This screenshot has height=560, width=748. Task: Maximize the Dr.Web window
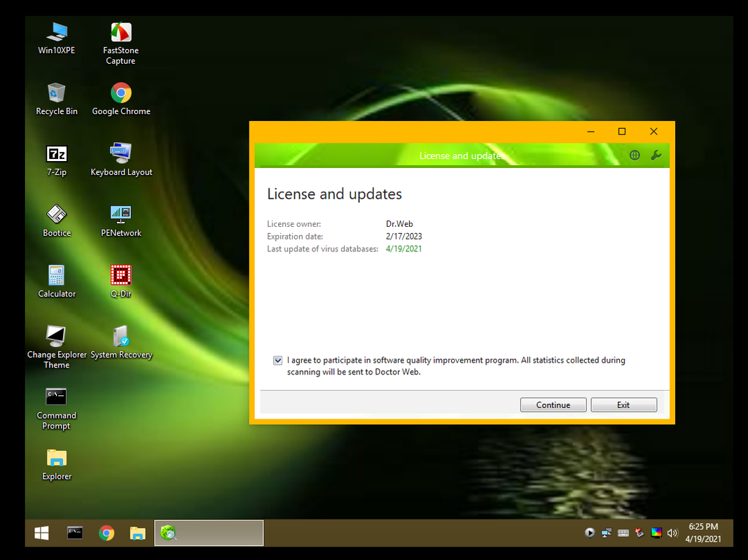pos(622,132)
